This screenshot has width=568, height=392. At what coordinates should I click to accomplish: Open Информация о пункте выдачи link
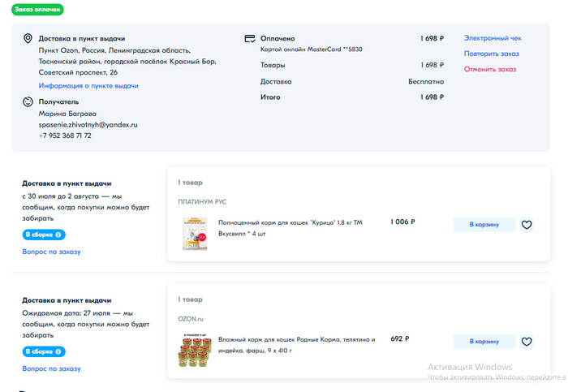[x=88, y=85]
